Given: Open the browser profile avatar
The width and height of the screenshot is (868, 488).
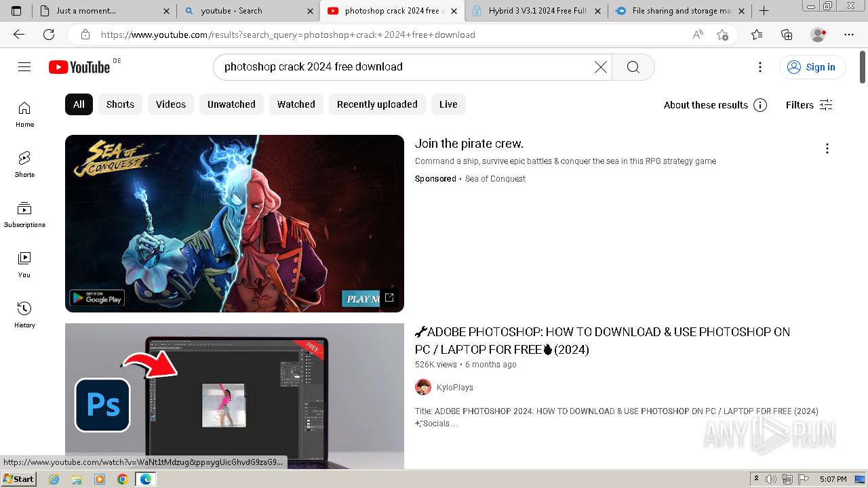Looking at the screenshot, I should click(818, 35).
